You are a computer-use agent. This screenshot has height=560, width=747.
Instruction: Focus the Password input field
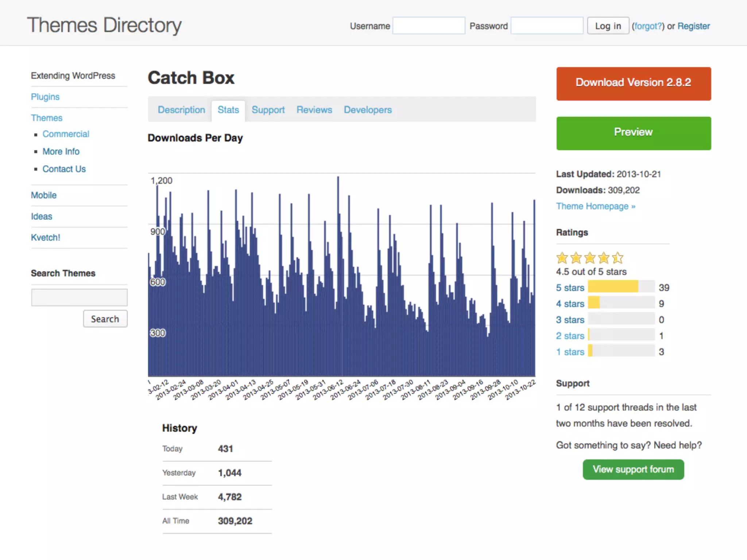pos(546,26)
